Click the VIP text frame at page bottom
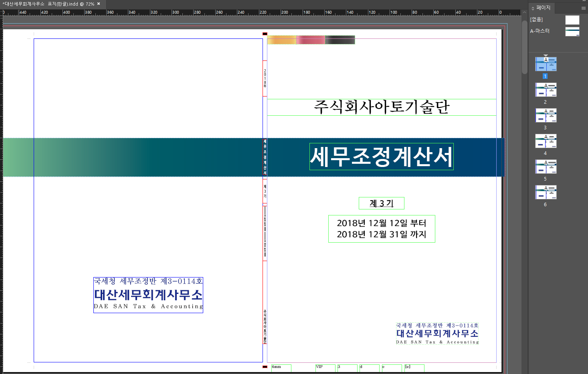 325,368
